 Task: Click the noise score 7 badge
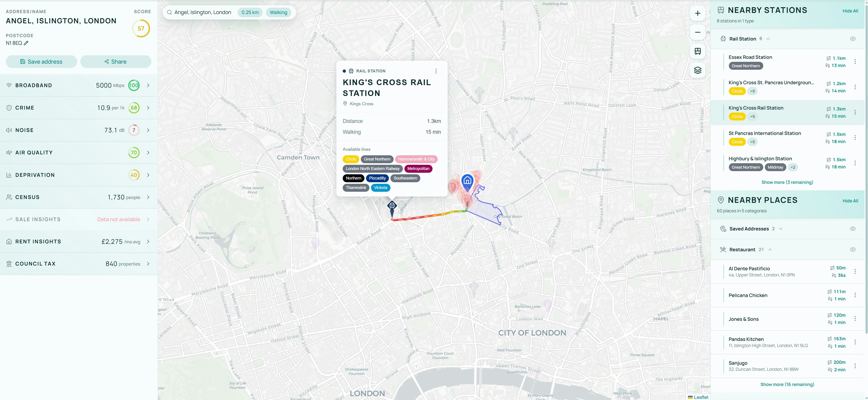[x=134, y=130]
